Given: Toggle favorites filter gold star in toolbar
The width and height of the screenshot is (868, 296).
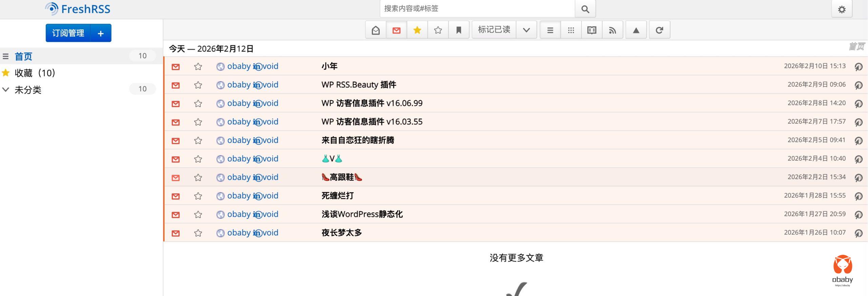Looking at the screenshot, I should pos(417,30).
